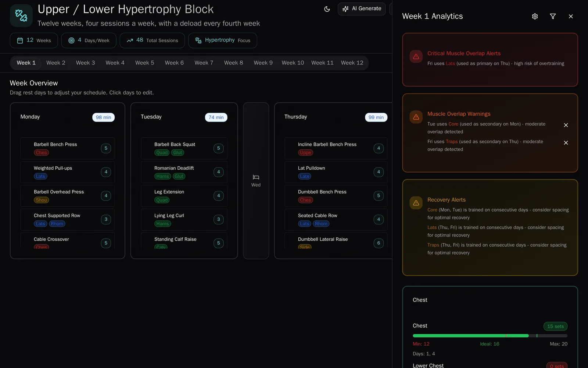Image resolution: width=588 pixels, height=368 pixels.
Task: Click the Chest volume progress bar
Action: (490, 336)
